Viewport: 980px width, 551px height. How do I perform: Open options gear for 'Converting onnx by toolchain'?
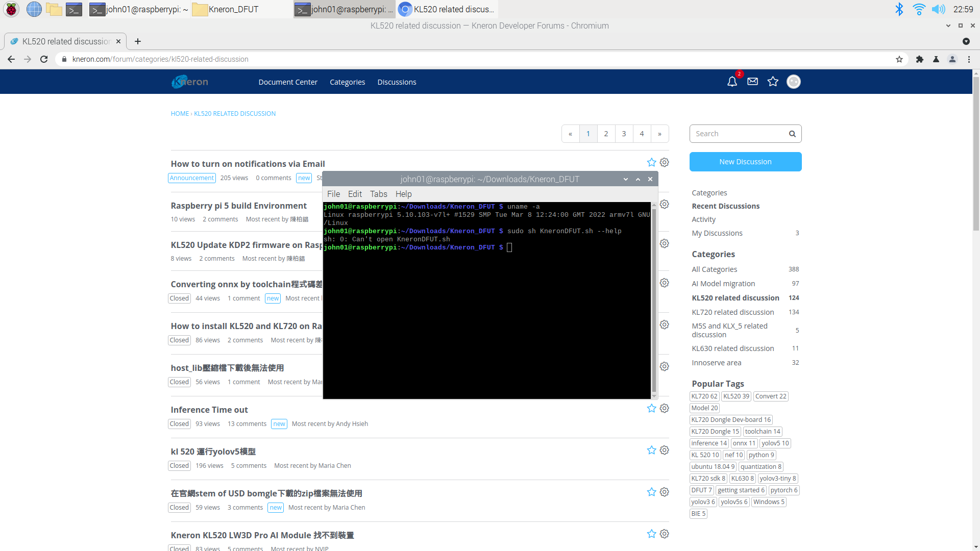664,283
